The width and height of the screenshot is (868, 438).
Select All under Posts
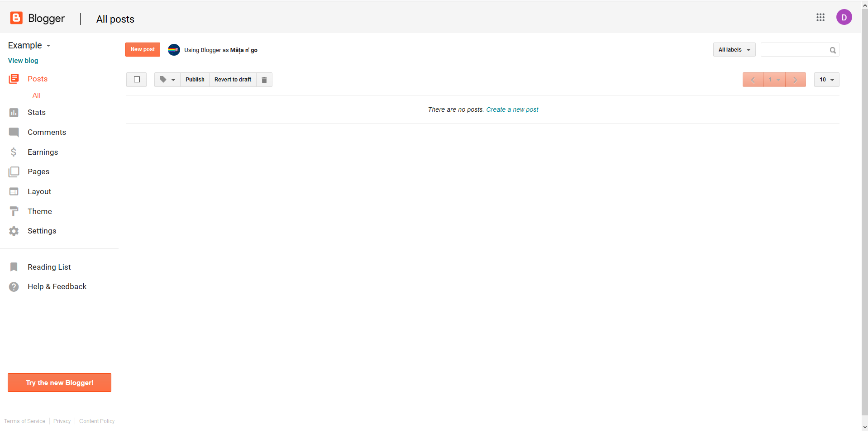coord(36,95)
